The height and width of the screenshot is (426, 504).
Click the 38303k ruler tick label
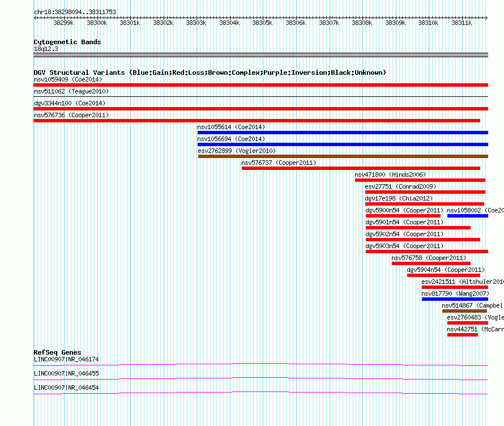point(196,23)
